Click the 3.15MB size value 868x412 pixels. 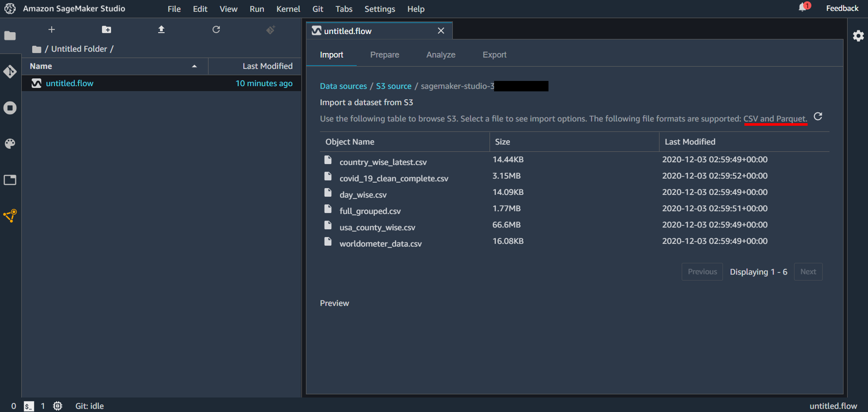coord(506,176)
